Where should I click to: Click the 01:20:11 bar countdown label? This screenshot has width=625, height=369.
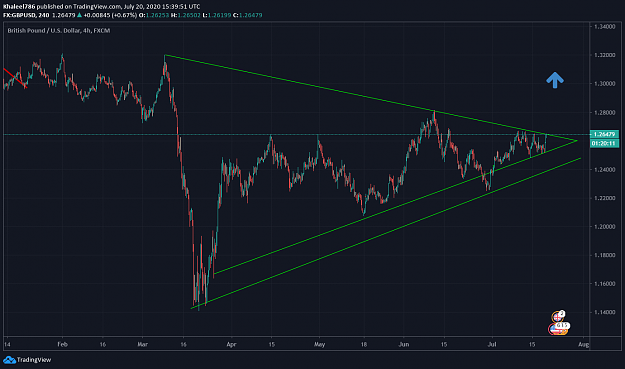[604, 143]
